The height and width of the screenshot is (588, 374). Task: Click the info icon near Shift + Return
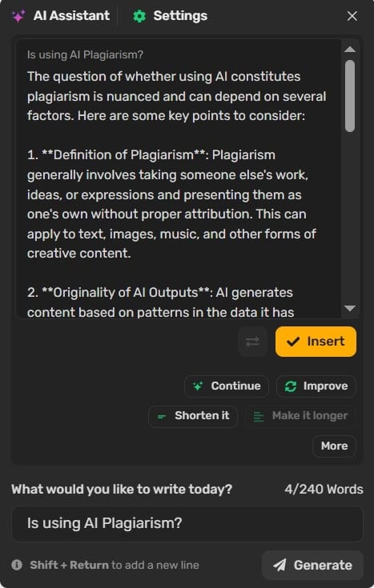(17, 565)
